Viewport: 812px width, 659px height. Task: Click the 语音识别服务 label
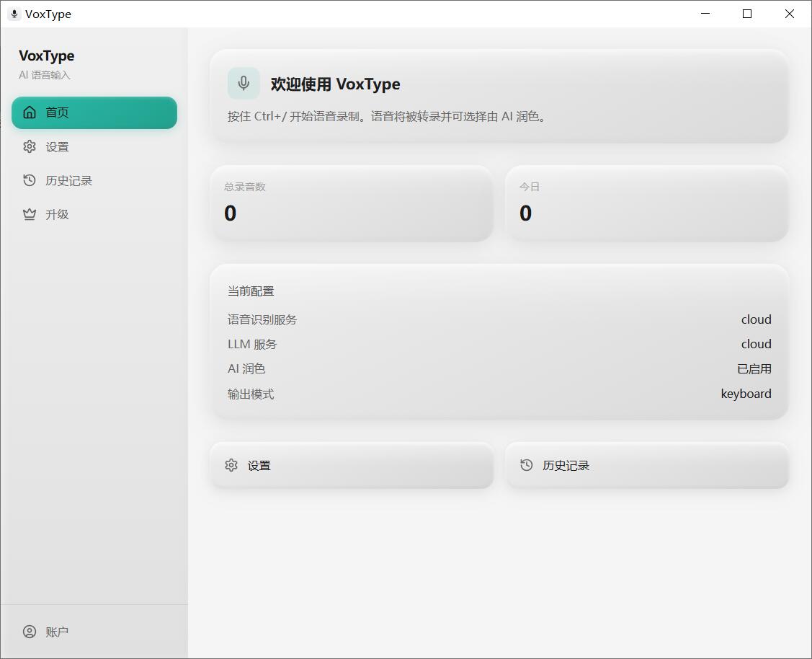pos(262,319)
